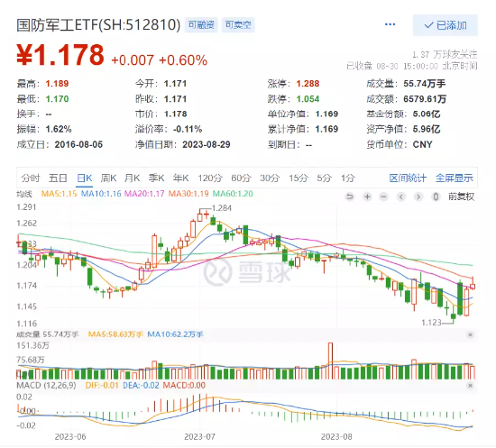Switch to the 季K tab
The image size is (496, 448).
[156, 178]
